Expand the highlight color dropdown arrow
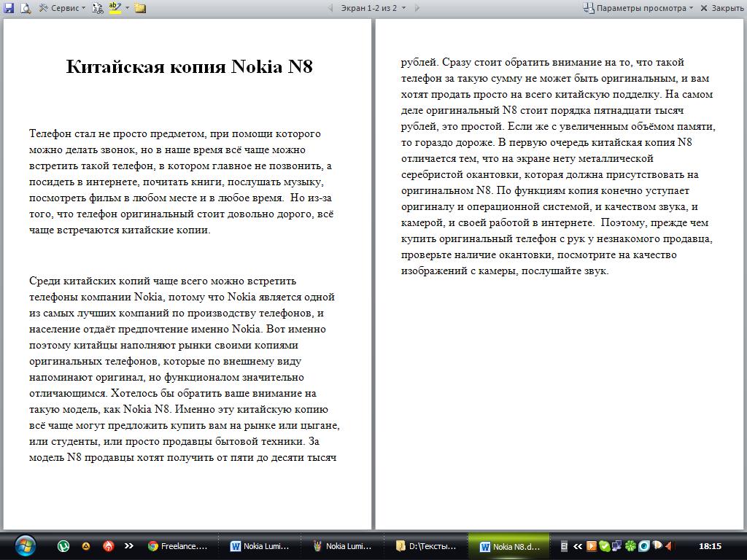Screen dimensions: 747x560 [x=127, y=7]
